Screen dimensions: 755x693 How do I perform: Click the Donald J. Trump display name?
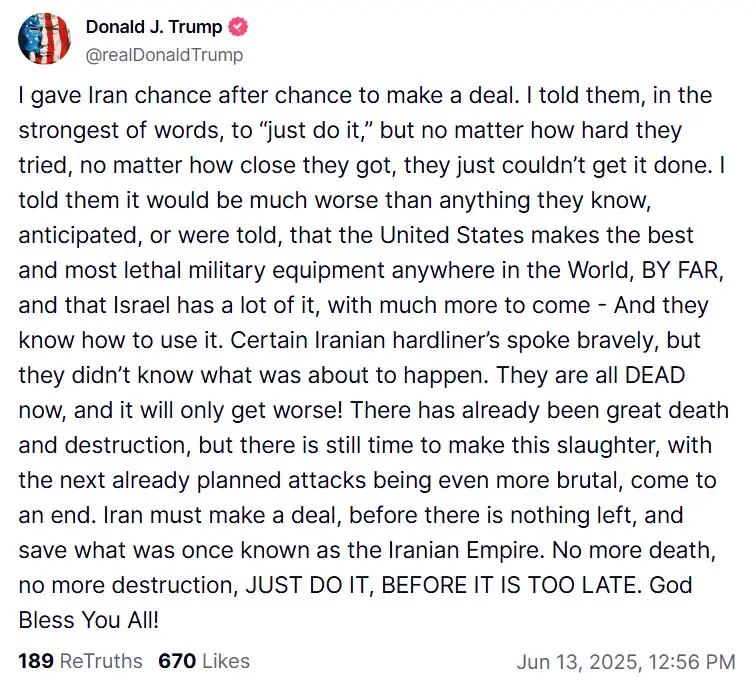point(154,27)
